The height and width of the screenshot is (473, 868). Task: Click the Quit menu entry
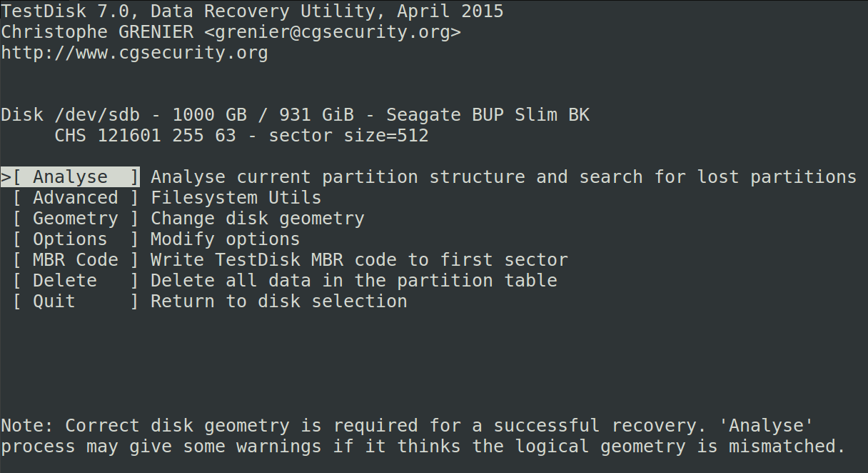54,302
